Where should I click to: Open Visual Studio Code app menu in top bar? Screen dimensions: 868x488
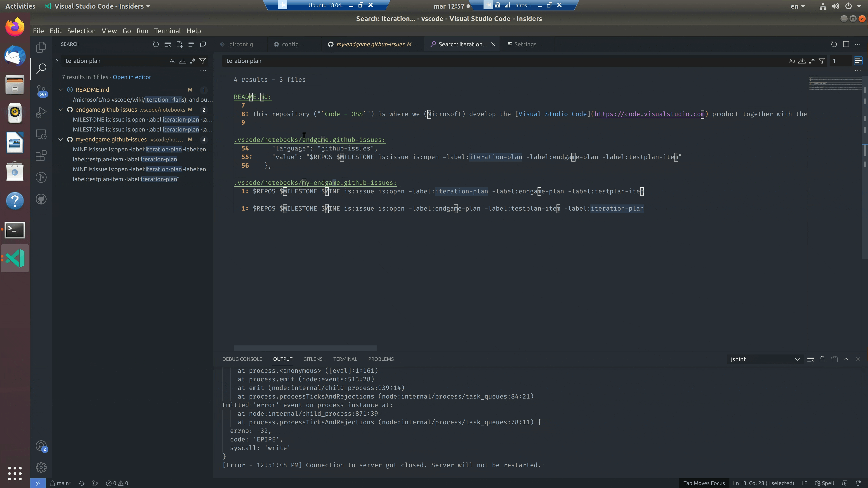98,6
